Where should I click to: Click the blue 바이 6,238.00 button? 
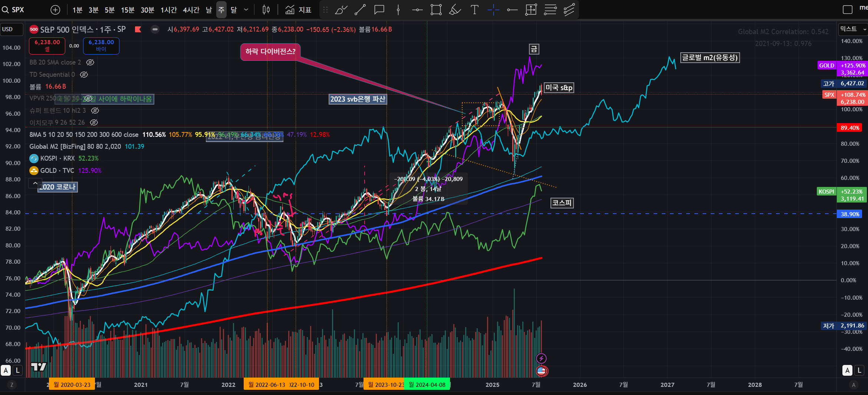click(x=101, y=46)
